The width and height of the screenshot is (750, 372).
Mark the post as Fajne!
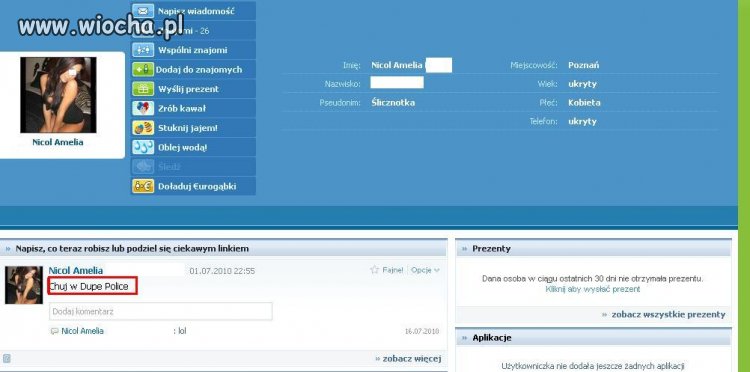393,270
